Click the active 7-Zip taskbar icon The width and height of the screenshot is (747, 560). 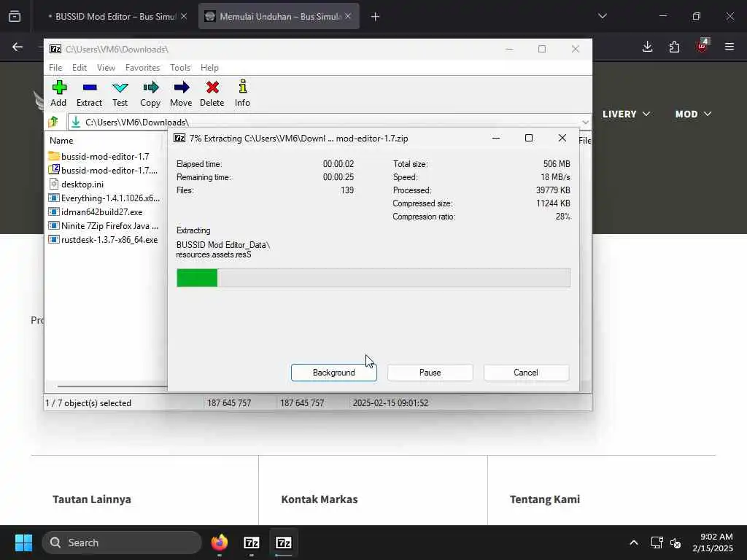tap(284, 542)
